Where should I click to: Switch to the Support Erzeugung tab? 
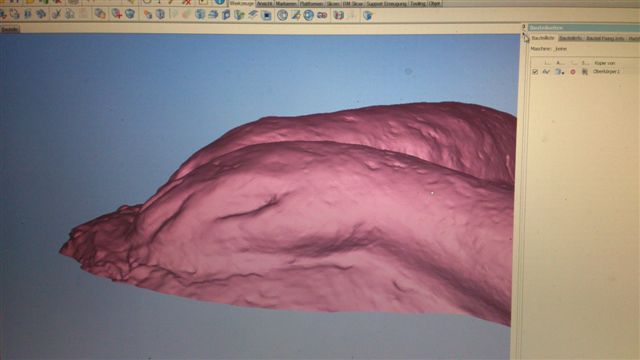[387, 3]
